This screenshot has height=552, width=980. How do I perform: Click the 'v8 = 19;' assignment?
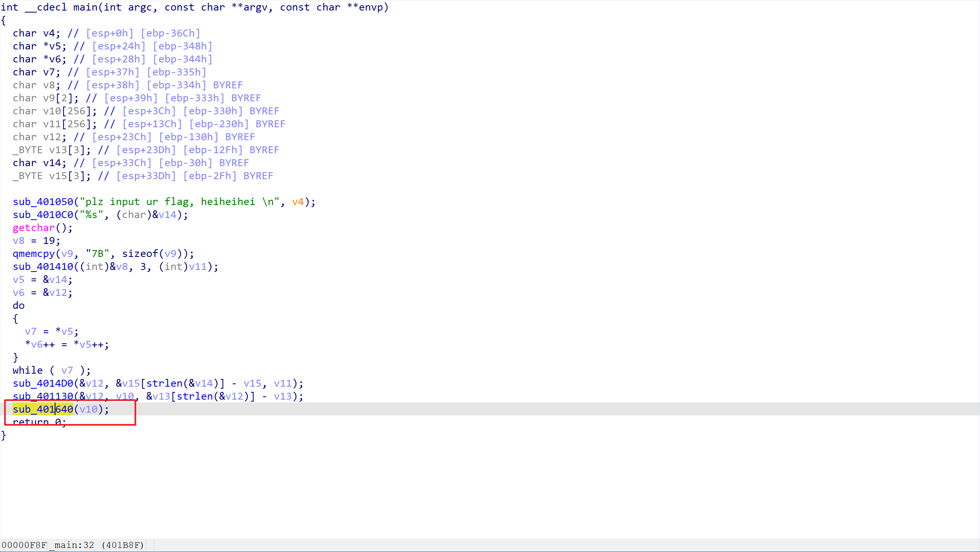(x=37, y=240)
